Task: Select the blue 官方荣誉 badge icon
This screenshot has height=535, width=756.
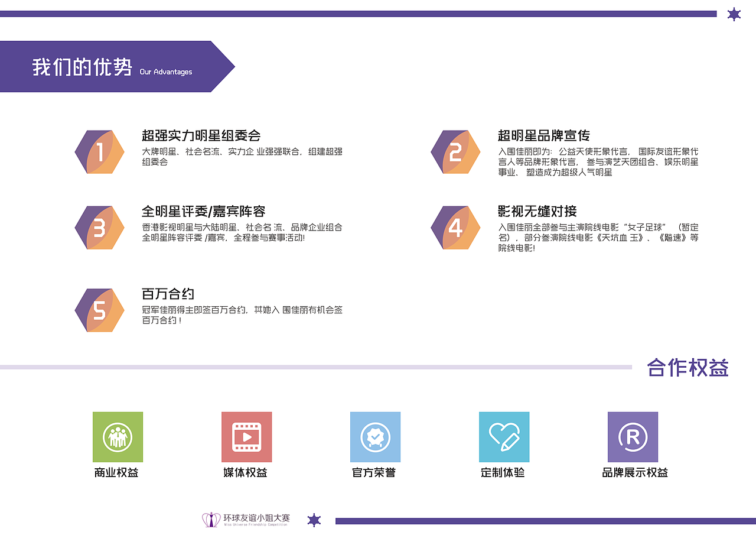Action: tap(375, 437)
